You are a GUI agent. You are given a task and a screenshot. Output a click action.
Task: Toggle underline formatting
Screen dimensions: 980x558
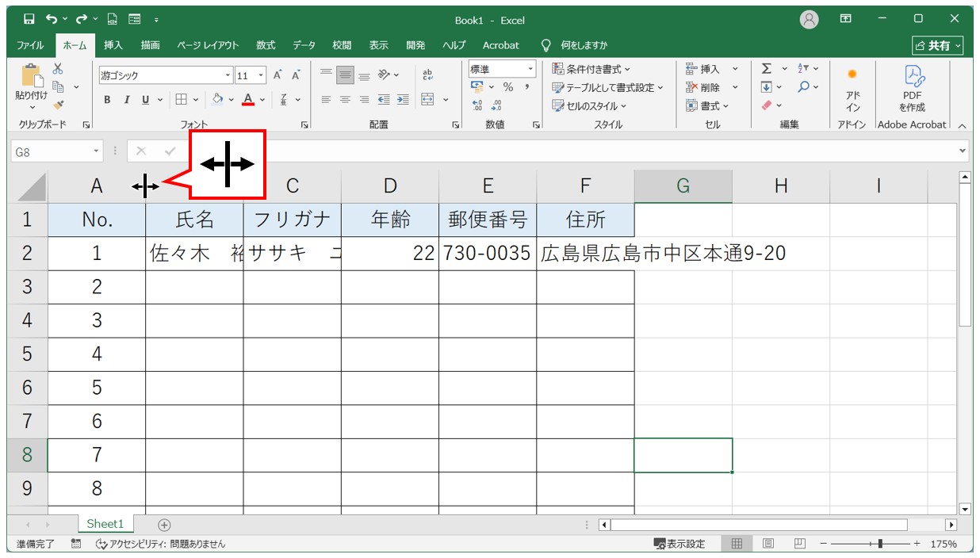(x=145, y=100)
